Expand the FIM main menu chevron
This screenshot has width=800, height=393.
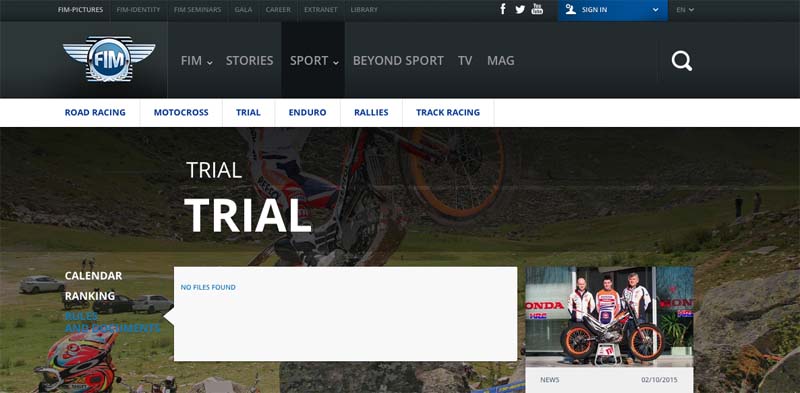tap(210, 63)
